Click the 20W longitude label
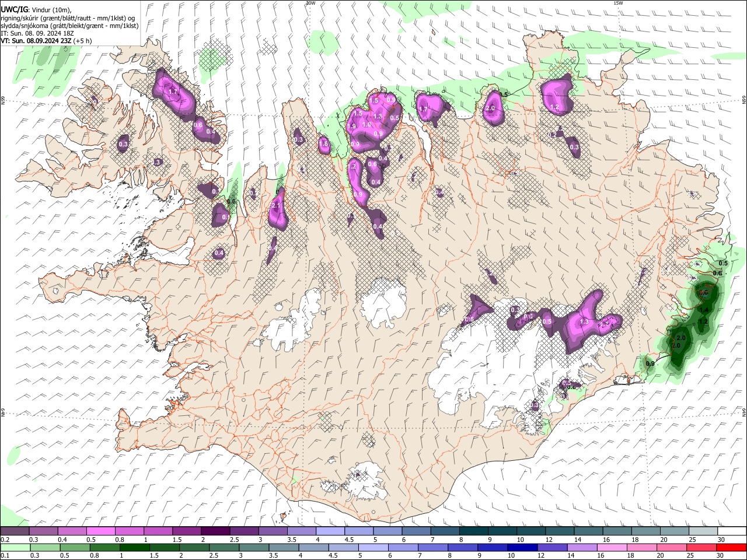Viewport: 747px width, 560px height. pos(310,3)
